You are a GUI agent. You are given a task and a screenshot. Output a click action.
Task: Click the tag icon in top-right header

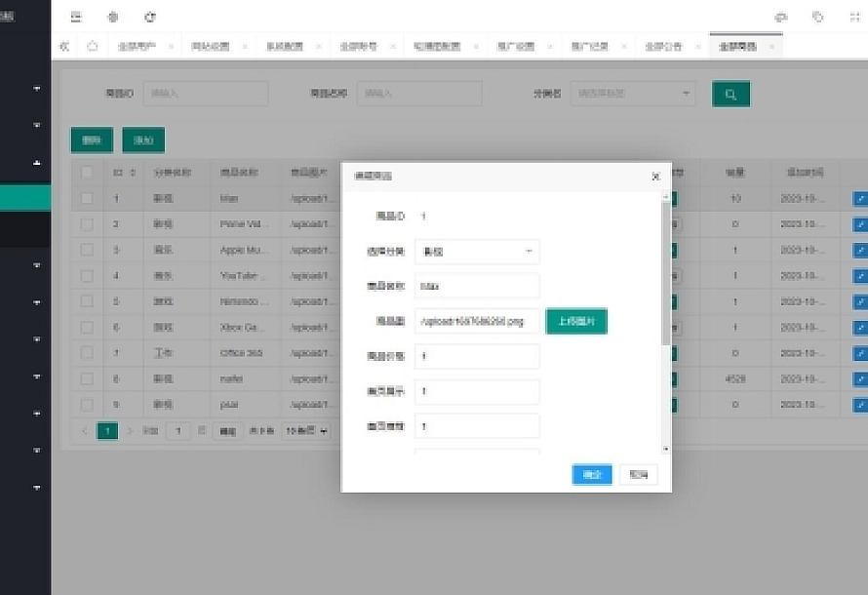[817, 17]
